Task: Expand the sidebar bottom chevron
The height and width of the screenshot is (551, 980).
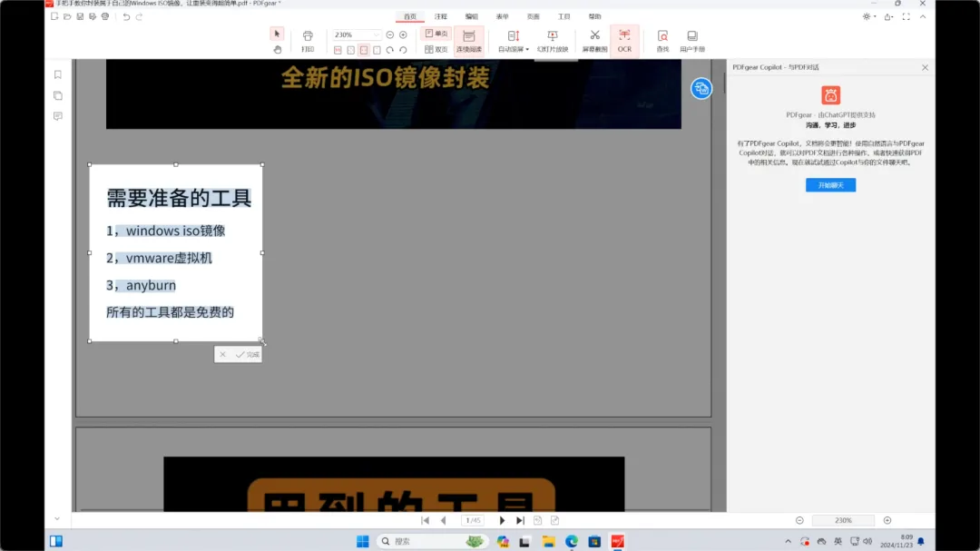Action: pyautogui.click(x=57, y=519)
